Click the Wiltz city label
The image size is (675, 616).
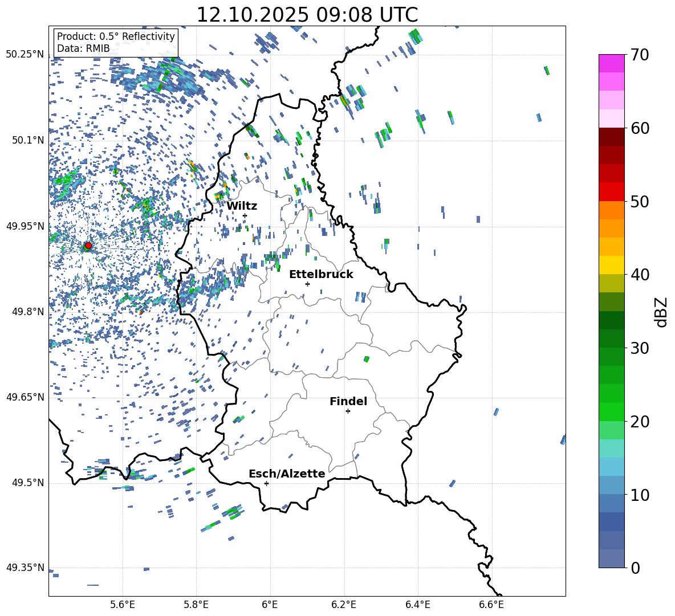click(x=242, y=206)
